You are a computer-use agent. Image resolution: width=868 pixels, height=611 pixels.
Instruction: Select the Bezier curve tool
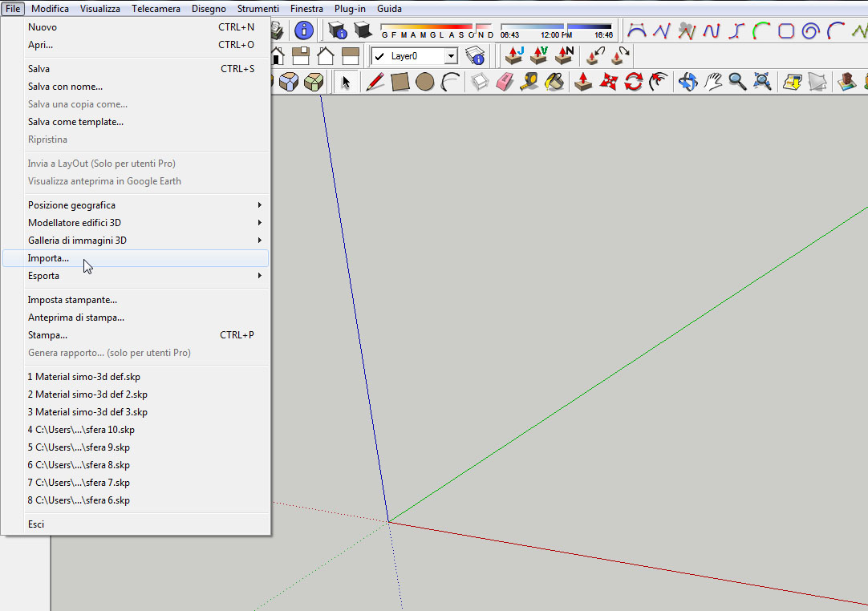[x=637, y=30]
